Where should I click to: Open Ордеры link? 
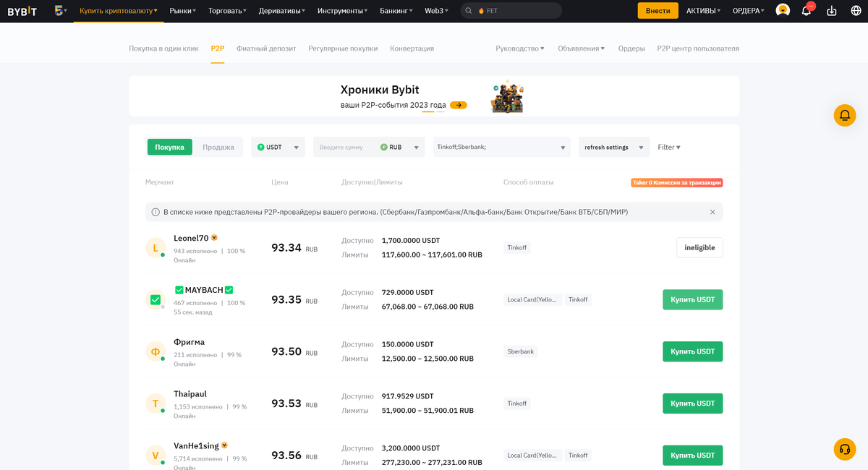[631, 48]
